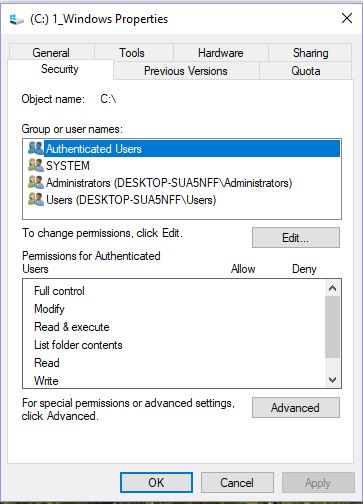
Task: Open the General tab
Action: (x=52, y=52)
